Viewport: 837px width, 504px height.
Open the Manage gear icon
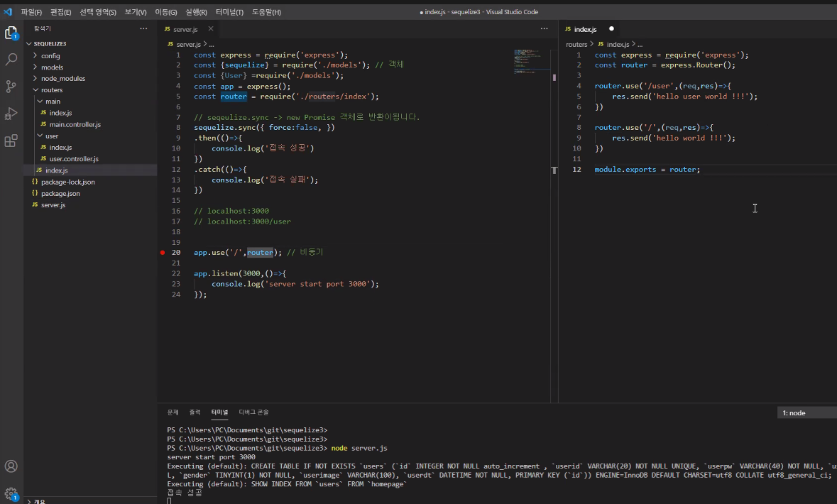(11, 494)
